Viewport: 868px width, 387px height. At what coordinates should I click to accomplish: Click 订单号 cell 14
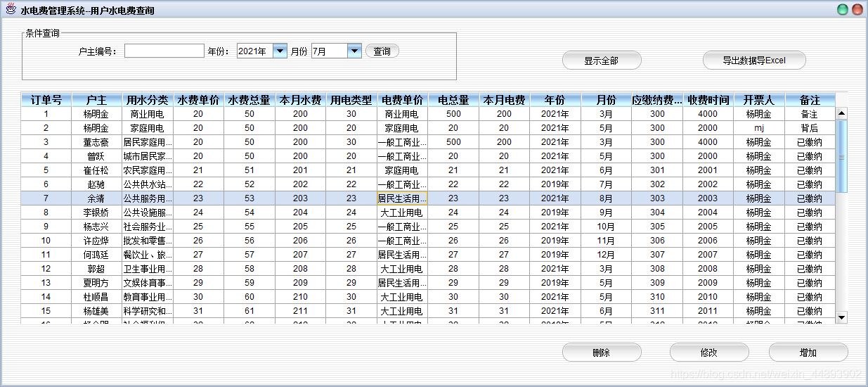46,297
